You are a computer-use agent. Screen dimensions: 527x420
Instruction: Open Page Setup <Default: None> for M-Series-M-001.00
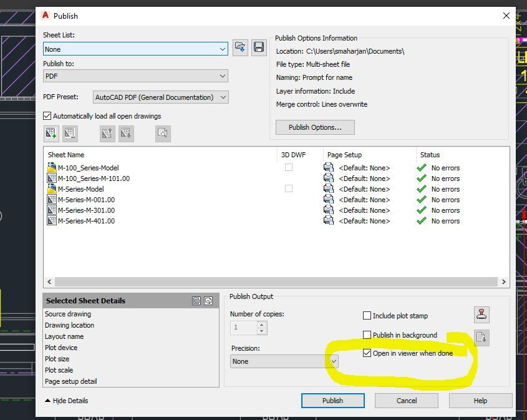pos(364,200)
